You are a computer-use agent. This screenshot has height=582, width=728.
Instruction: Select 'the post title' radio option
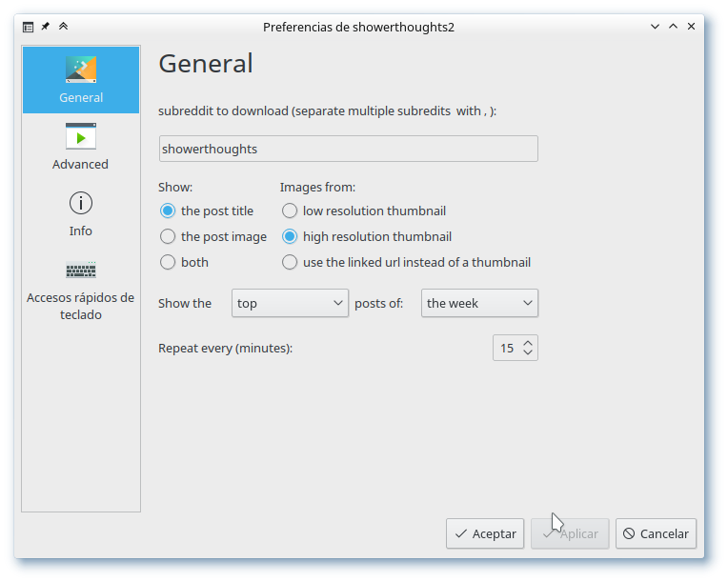(x=207, y=211)
